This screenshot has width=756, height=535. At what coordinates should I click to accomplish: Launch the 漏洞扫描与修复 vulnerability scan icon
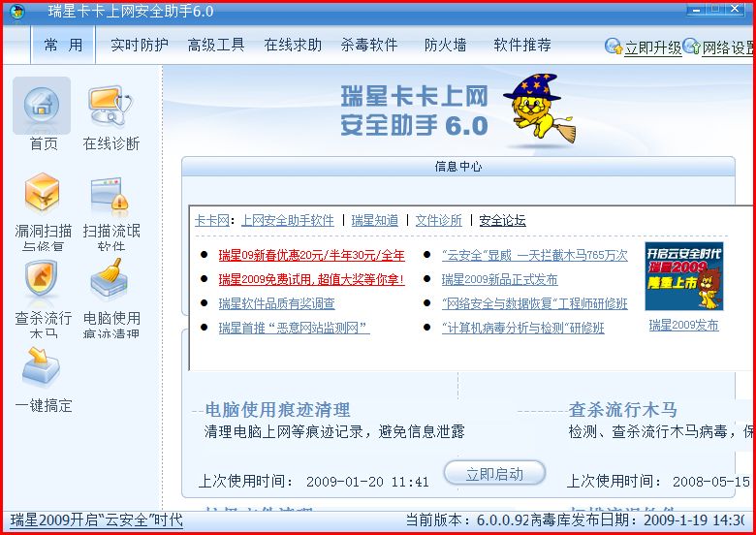coord(43,193)
